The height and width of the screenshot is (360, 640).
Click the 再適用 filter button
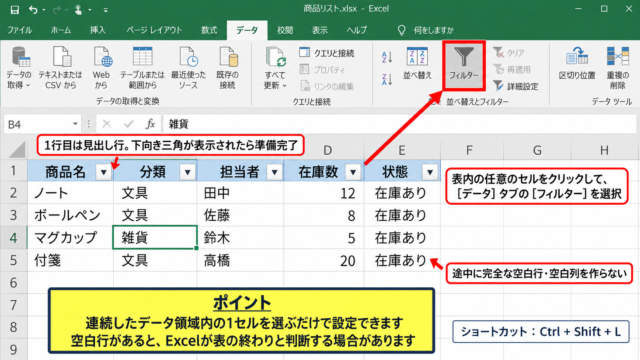pos(512,70)
